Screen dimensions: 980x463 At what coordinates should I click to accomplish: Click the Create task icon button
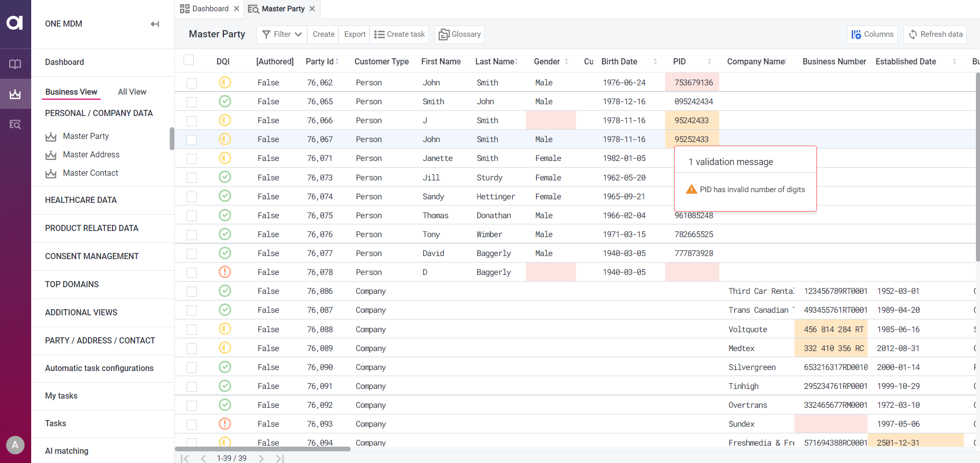379,34
